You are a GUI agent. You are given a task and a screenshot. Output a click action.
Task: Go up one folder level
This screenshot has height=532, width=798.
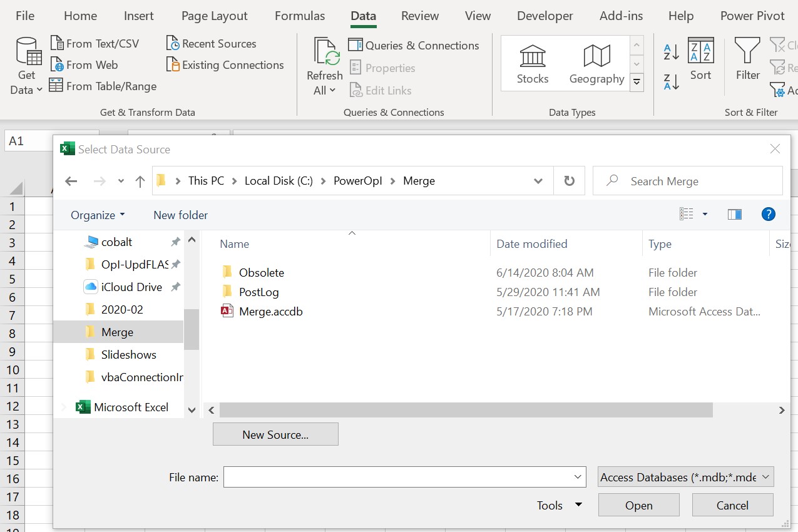[140, 182]
